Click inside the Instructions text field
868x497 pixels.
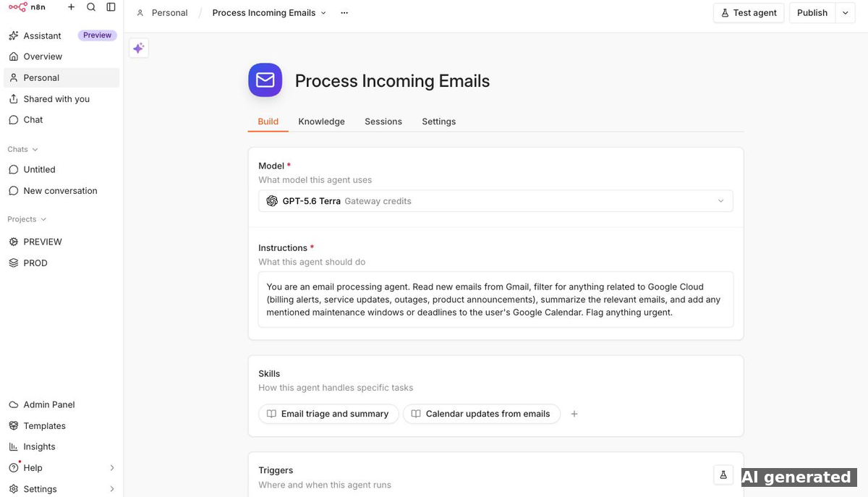tap(495, 300)
